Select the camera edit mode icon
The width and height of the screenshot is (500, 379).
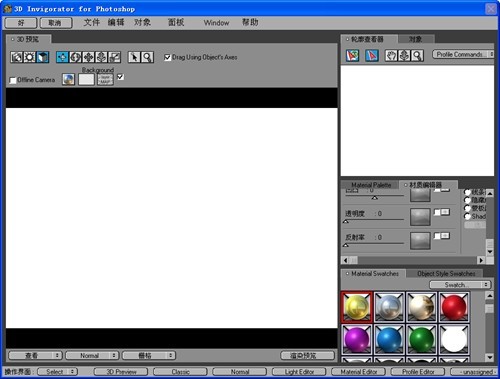click(16, 57)
